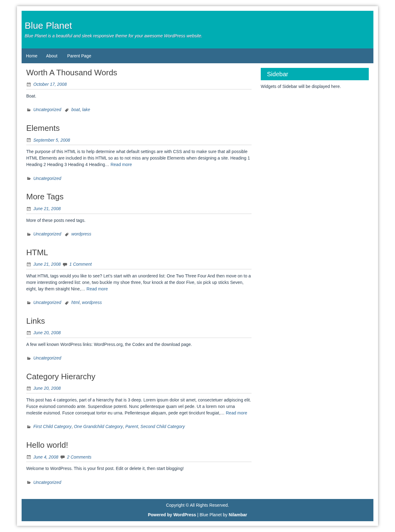This screenshot has width=395, height=532.
Task: Open the About page in navigation
Action: (52, 56)
